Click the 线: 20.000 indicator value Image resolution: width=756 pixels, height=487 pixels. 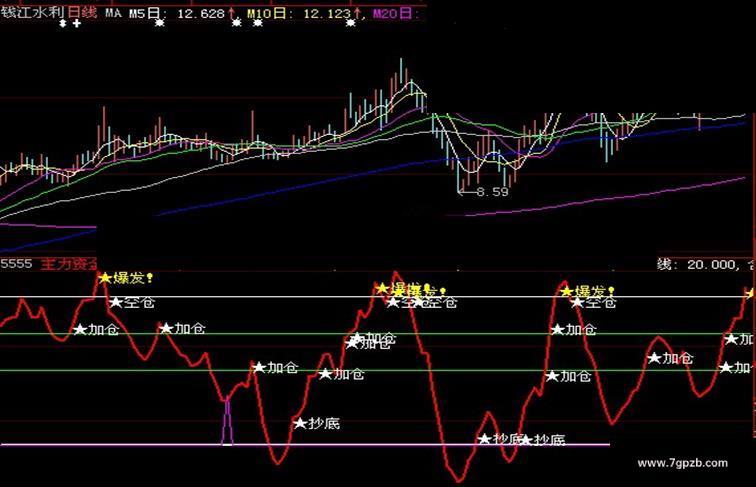click(696, 264)
